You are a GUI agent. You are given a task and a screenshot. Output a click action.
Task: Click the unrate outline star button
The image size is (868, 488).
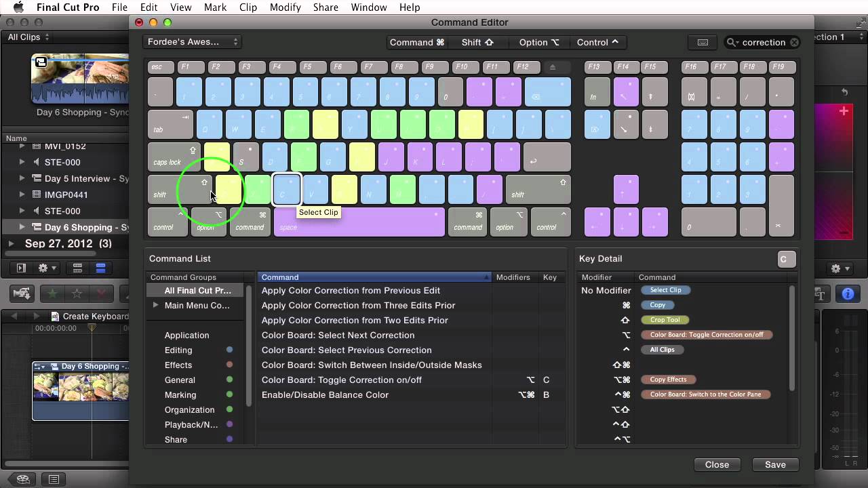click(77, 294)
